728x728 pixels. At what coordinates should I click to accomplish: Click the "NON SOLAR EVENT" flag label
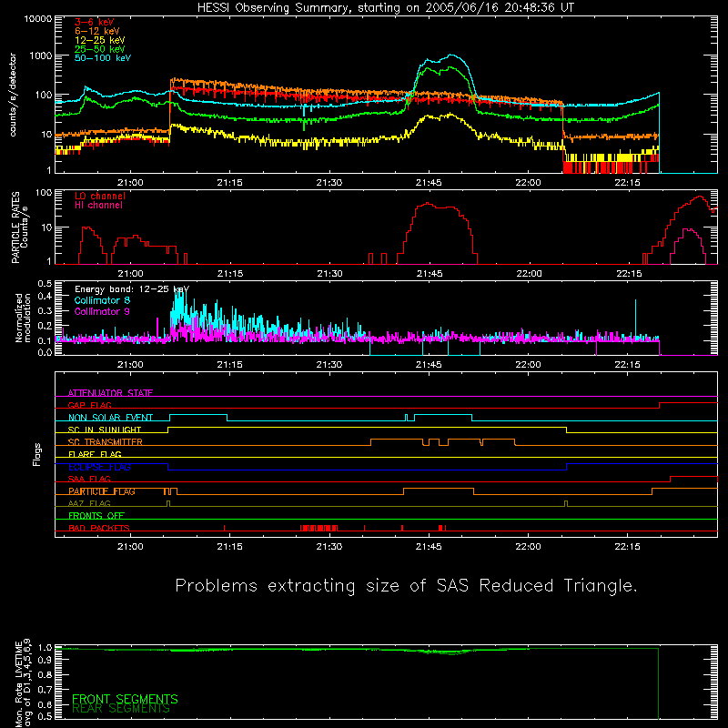point(110,418)
